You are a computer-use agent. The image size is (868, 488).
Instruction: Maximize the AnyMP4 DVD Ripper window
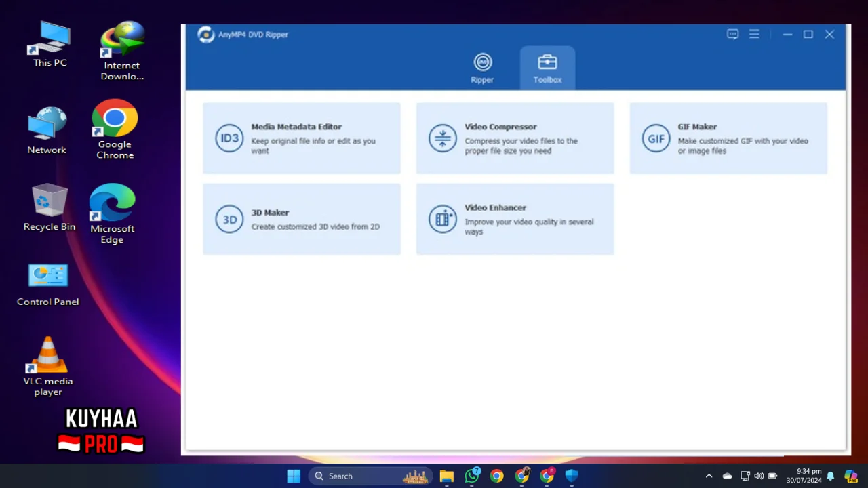[808, 34]
